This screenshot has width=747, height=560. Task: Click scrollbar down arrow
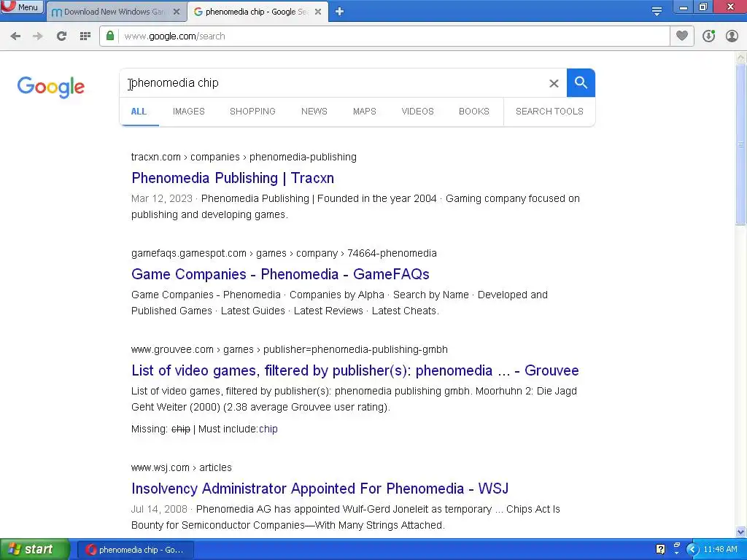[741, 532]
